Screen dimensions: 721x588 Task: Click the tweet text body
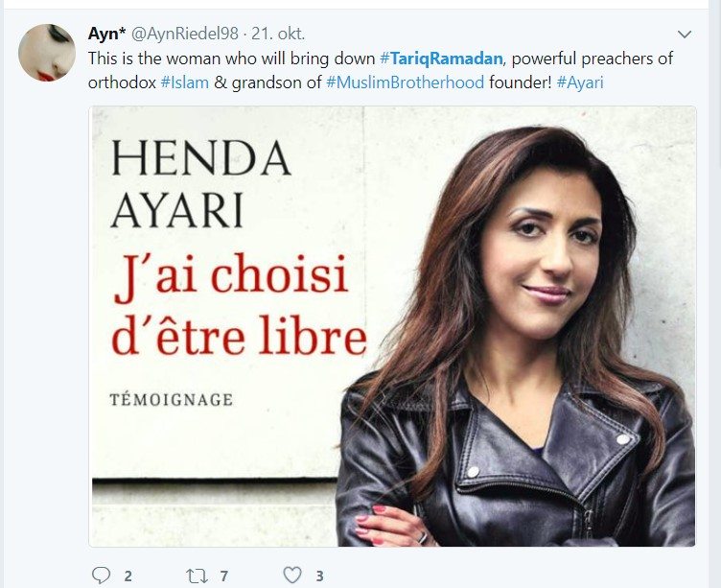pos(381,70)
